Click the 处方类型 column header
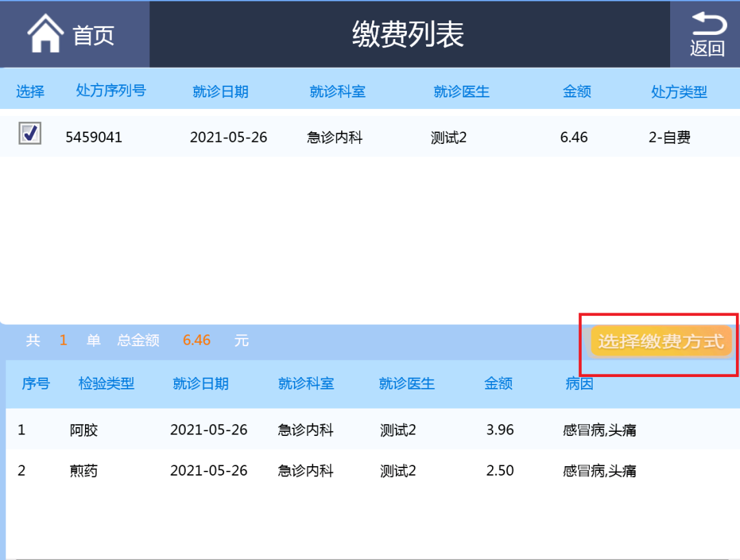 click(x=679, y=92)
